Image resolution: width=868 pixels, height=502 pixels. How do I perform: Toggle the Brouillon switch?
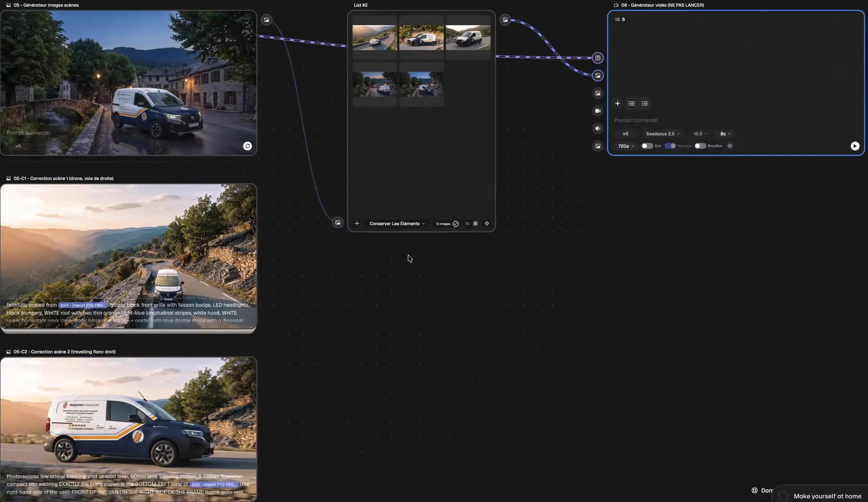pyautogui.click(x=700, y=146)
